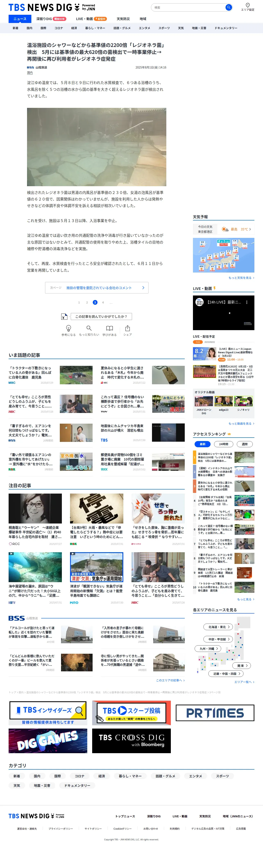Click the 学びがある open book icon
The height and width of the screenshot is (868, 263).
109,328
